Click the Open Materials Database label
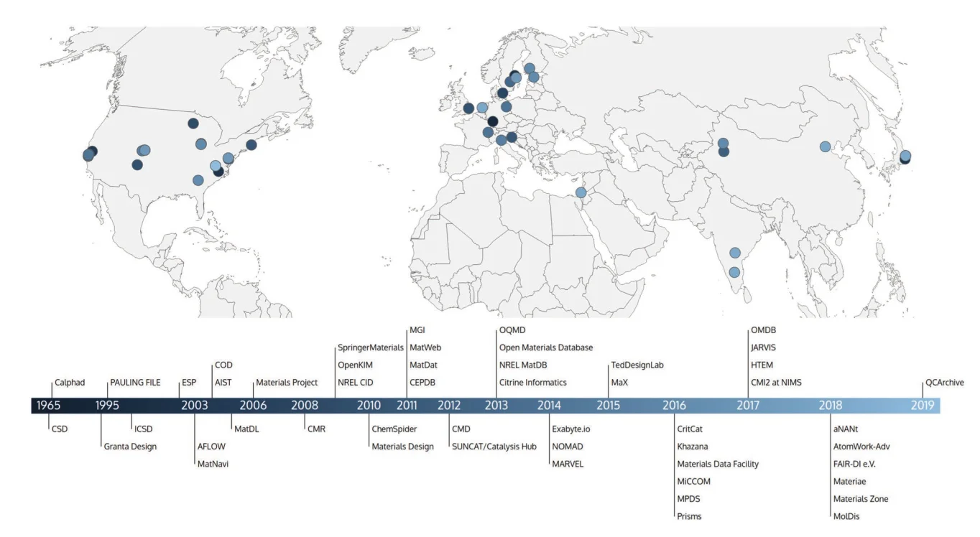 546,347
